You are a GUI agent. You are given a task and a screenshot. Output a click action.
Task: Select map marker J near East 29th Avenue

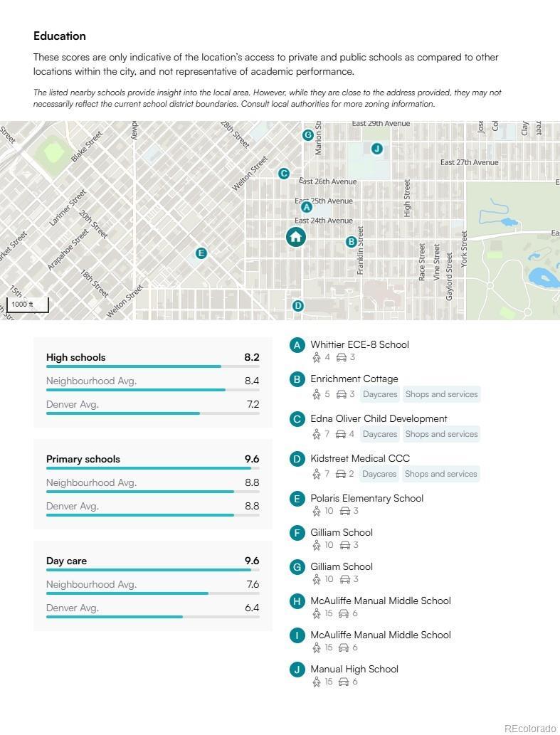377,149
